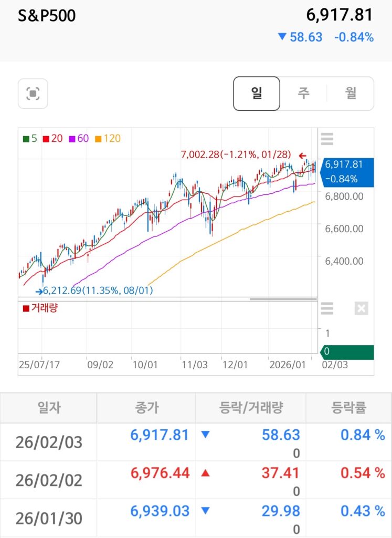This screenshot has width=392, height=538.
Task: Close the volume panel with X icon
Action: click(x=361, y=308)
